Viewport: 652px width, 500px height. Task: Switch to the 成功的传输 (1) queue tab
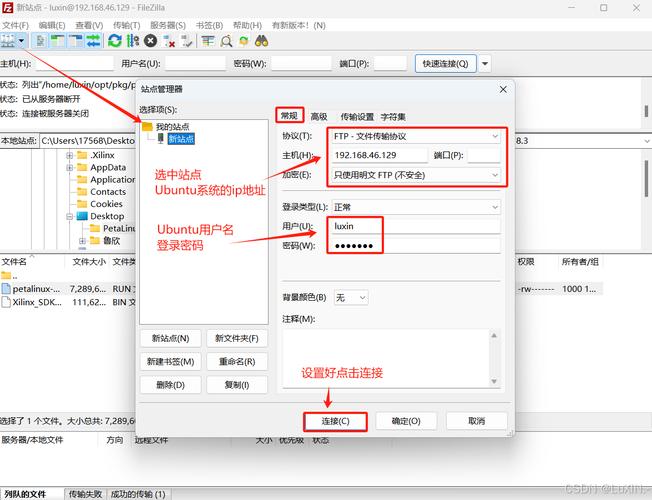coord(138,494)
